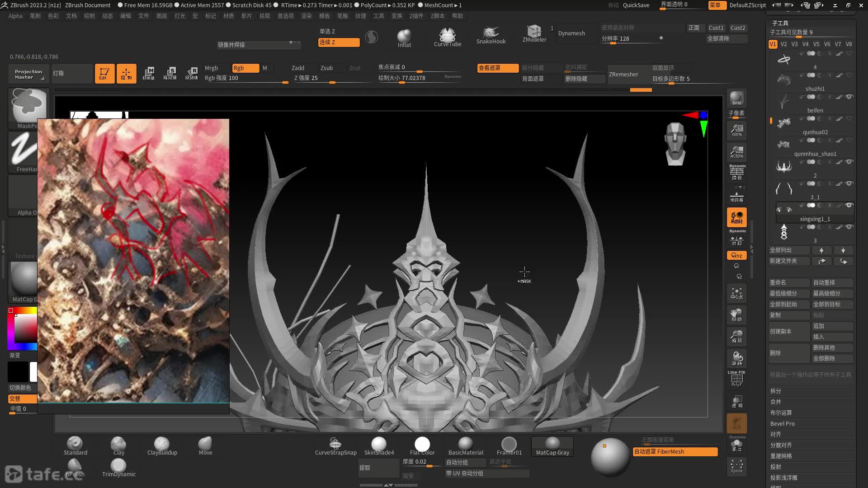Image resolution: width=868 pixels, height=488 pixels.
Task: Activate the Edit mode button
Action: (x=104, y=73)
